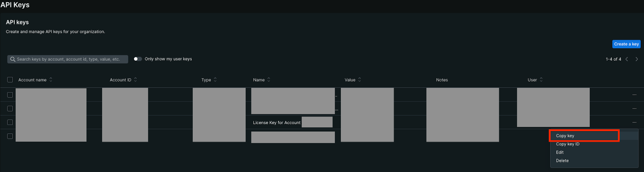644x172 pixels.
Task: Focus the Search keys input field
Action: pos(68,59)
